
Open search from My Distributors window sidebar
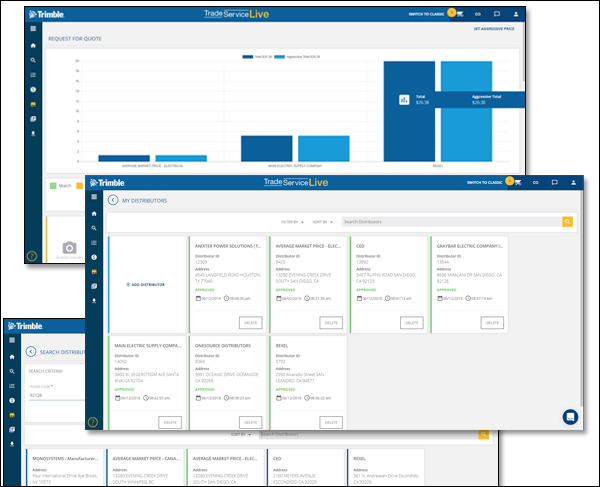(94, 228)
